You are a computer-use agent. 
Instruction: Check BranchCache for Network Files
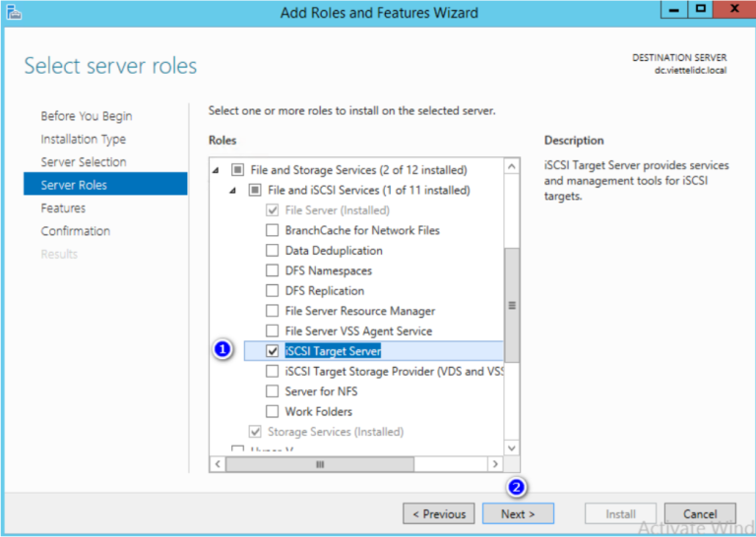273,230
